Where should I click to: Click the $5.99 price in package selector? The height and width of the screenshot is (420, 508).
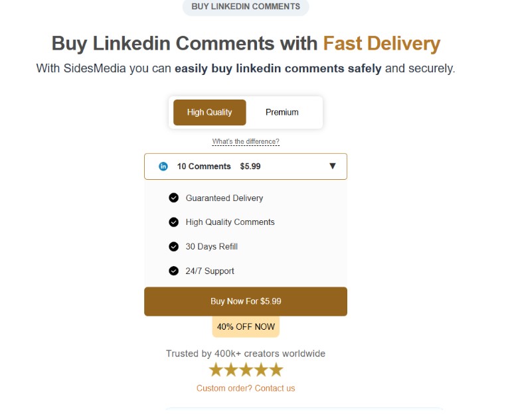click(250, 167)
